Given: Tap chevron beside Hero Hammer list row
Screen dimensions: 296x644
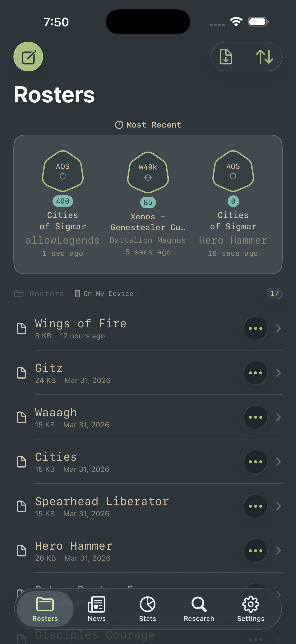Looking at the screenshot, I should (x=279, y=551).
